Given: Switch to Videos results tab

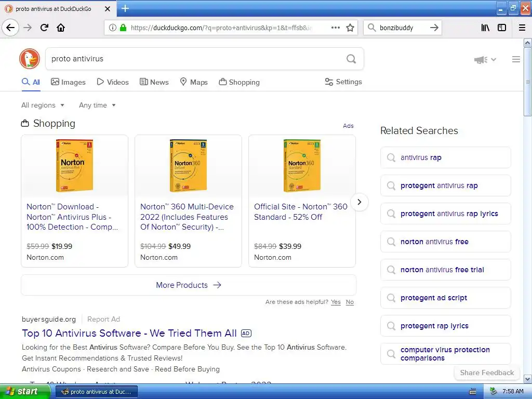Looking at the screenshot, I should point(113,82).
